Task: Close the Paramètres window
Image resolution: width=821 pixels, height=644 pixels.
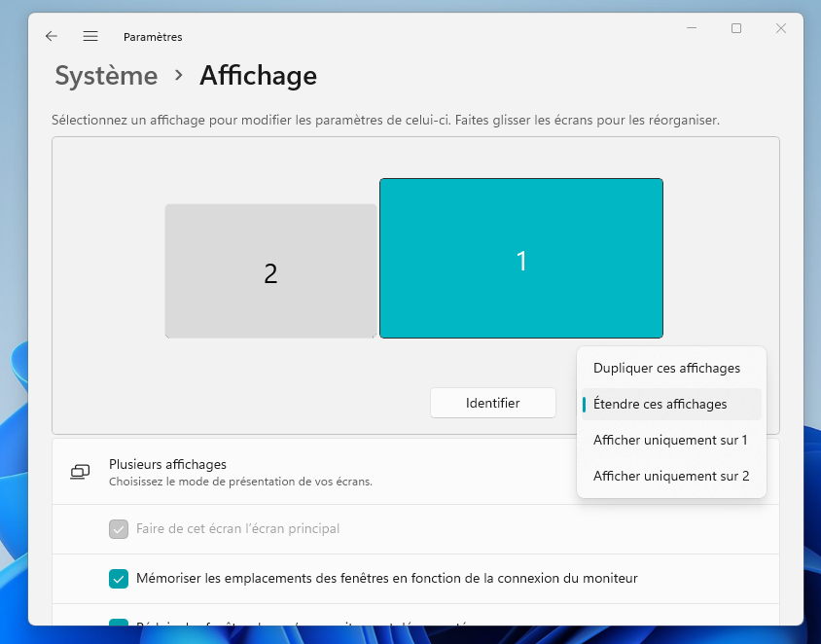Action: (781, 28)
